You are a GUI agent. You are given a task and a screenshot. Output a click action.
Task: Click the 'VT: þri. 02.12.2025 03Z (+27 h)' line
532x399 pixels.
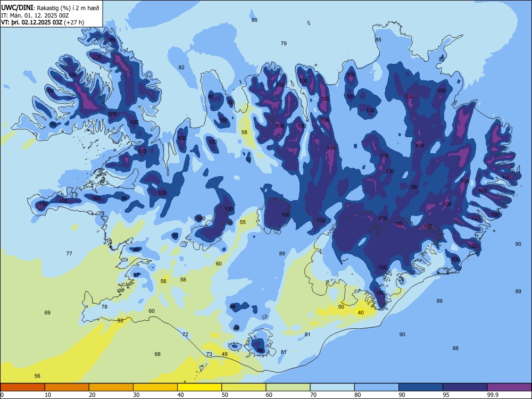tap(43, 22)
